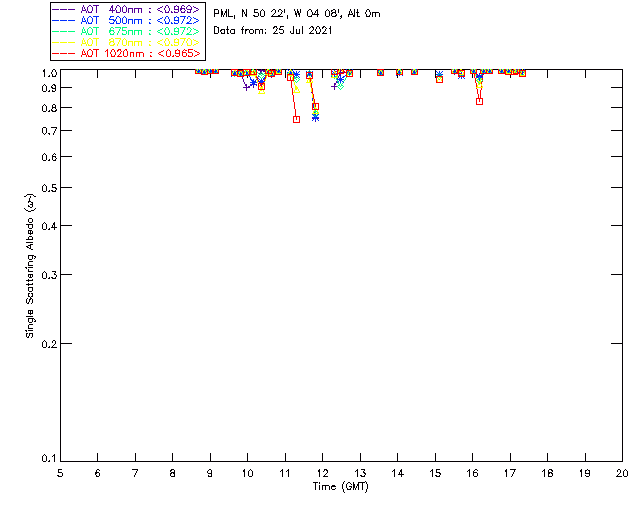Click the red square data point near 16.2 hours
Image resolution: width=640 pixels, height=512 pixels.
[x=480, y=102]
